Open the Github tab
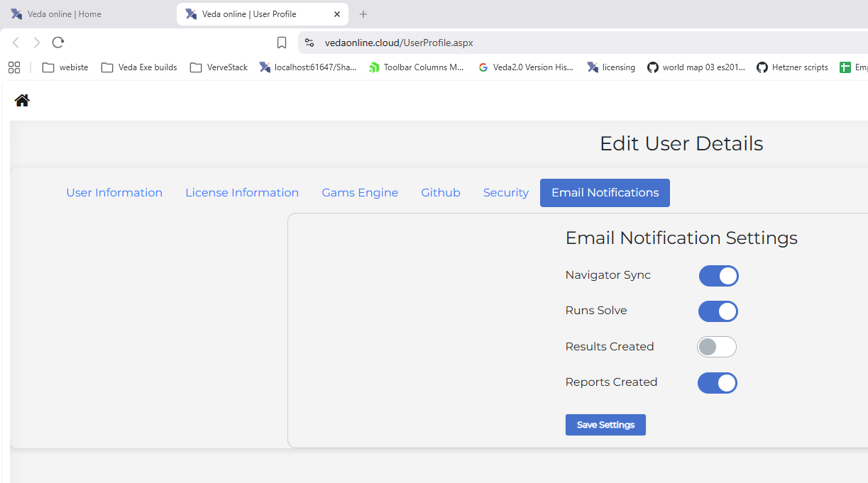This screenshot has width=868, height=483. 441,193
